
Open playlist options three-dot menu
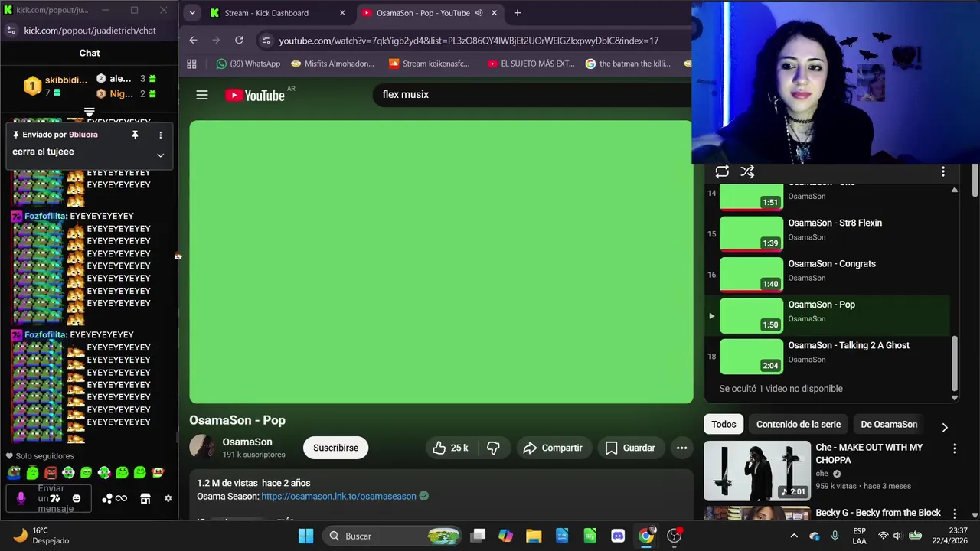coord(943,171)
